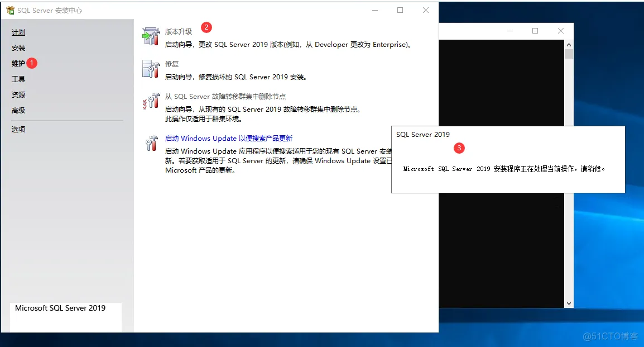The image size is (644, 347).
Task: Open the 计划 (Planning) page
Action: click(18, 32)
